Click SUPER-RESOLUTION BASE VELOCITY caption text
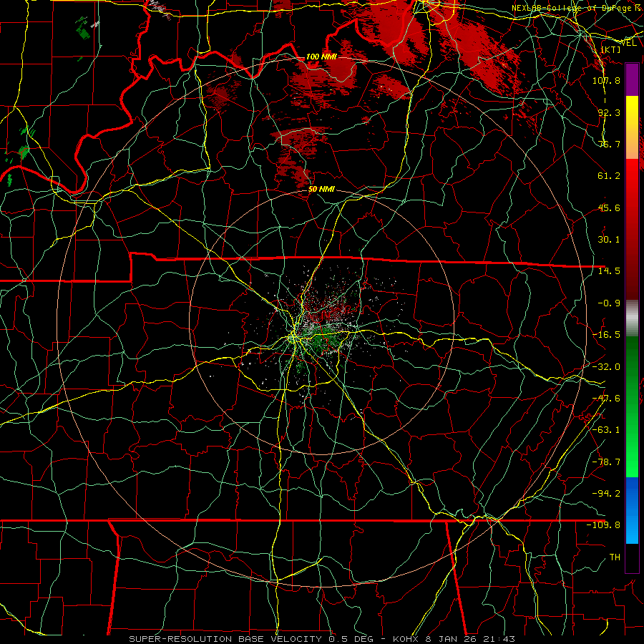Screen dimensions: 644x644 226,639
